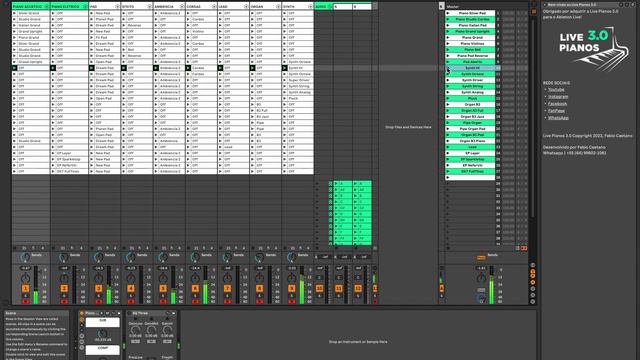640x360 pixels.
Task: Solo track 1 with the S button
Action: [x=25, y=296]
